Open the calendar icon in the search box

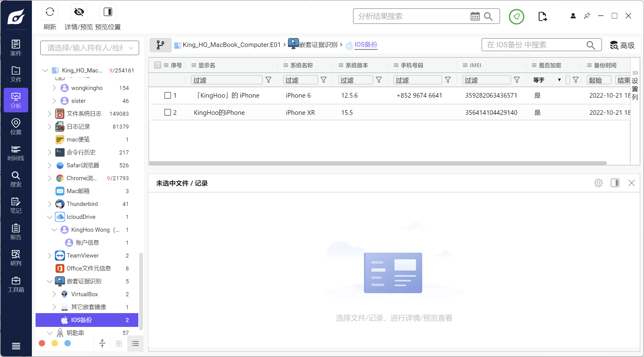(475, 16)
